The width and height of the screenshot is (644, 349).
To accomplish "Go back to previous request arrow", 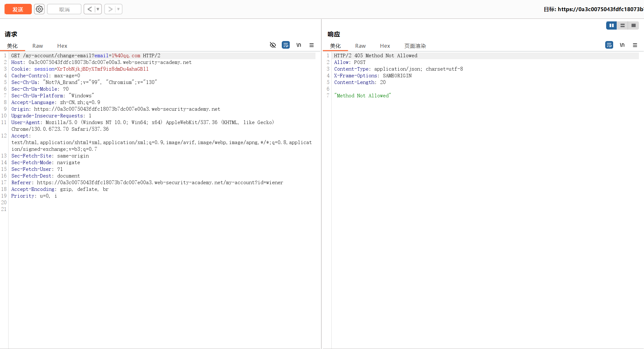I will click(x=90, y=9).
